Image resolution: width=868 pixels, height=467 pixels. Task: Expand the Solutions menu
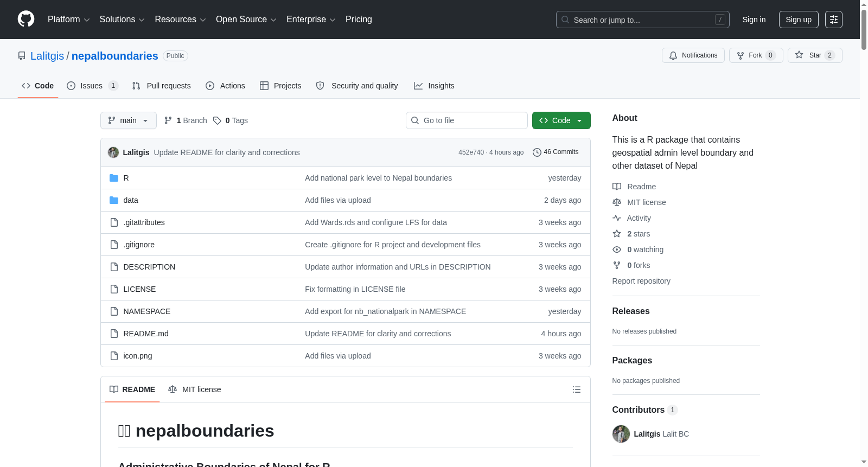[x=122, y=20]
